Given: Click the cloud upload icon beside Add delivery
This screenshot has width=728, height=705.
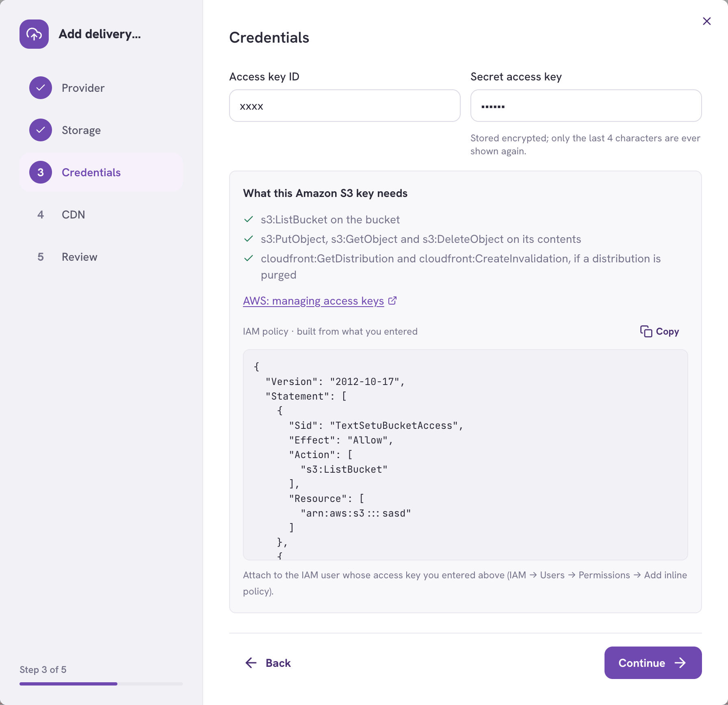Looking at the screenshot, I should tap(34, 34).
